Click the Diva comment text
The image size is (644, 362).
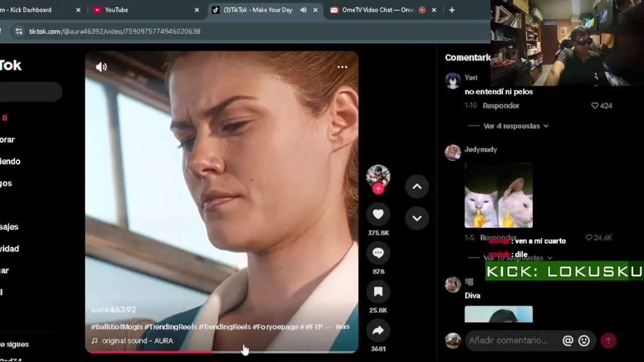click(x=472, y=296)
